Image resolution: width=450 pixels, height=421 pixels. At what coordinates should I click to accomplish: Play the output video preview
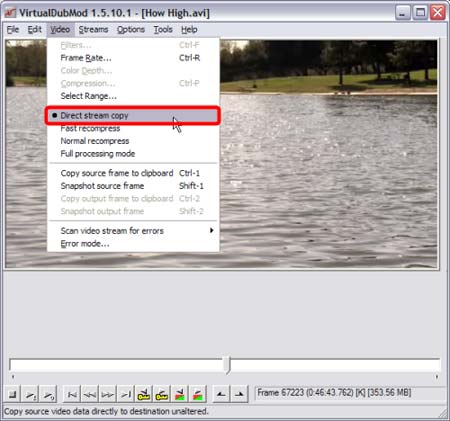coord(49,395)
